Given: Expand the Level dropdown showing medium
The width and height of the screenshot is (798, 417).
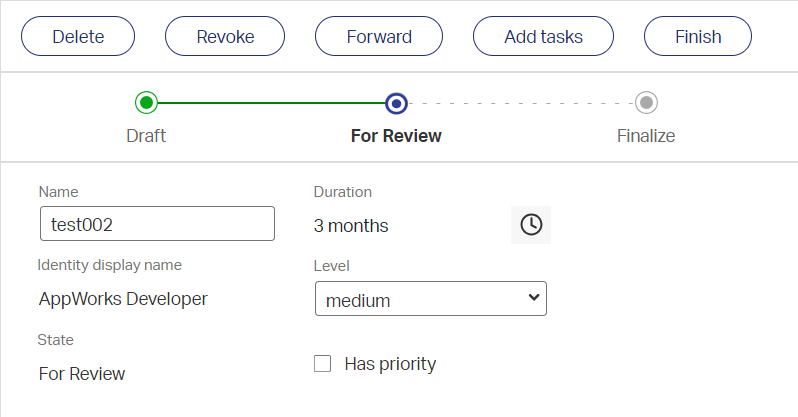Looking at the screenshot, I should pos(430,299).
